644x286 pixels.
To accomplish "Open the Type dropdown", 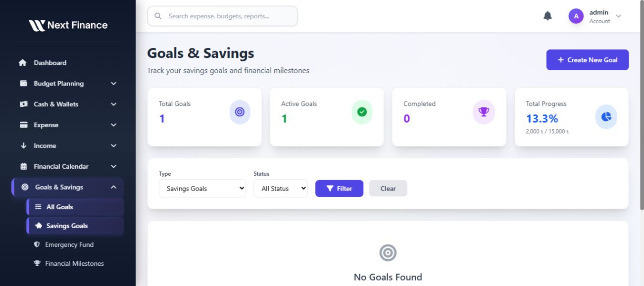I will pos(202,189).
